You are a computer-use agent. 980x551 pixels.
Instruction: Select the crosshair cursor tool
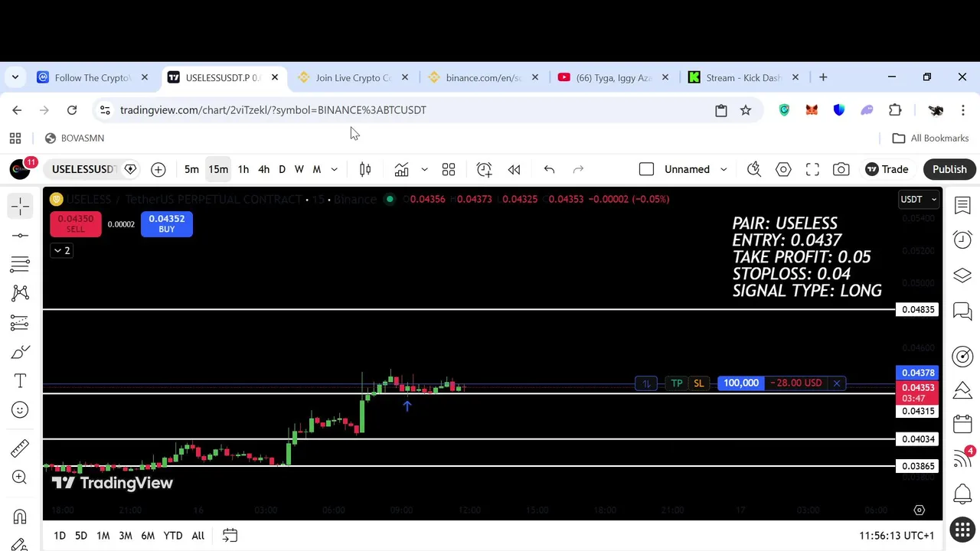[20, 206]
